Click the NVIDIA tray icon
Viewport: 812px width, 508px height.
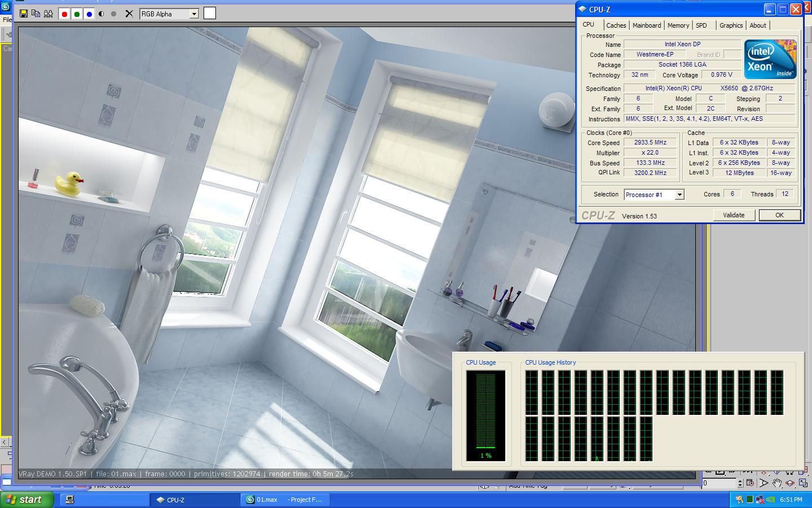tap(771, 500)
